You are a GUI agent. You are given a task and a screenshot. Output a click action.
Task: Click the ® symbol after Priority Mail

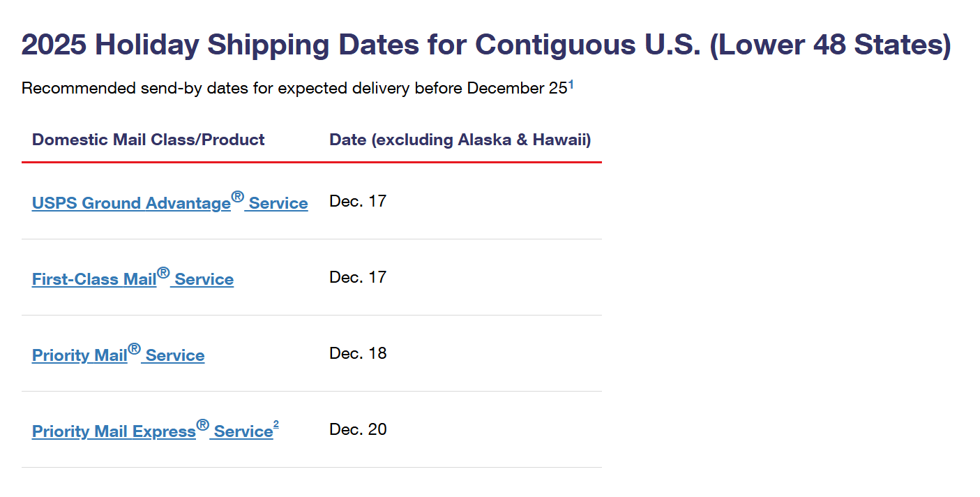pyautogui.click(x=134, y=349)
